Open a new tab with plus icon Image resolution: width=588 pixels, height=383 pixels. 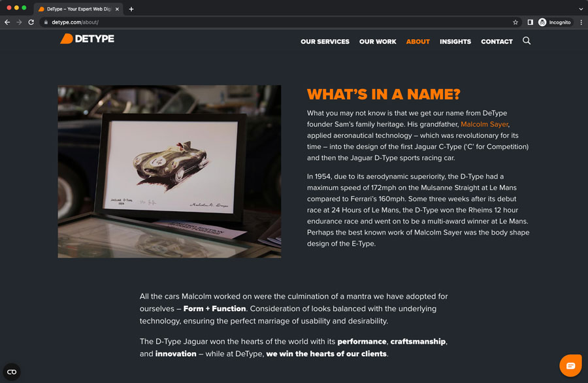pos(131,9)
